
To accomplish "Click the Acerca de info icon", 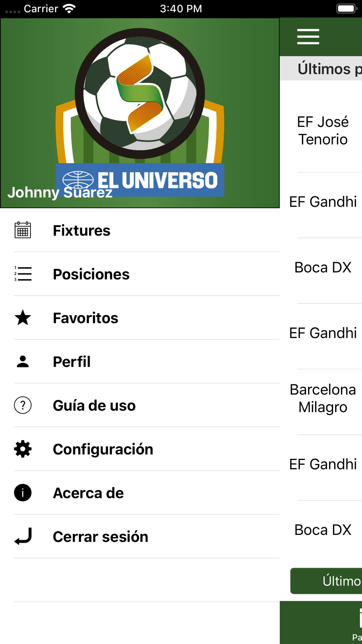I will click(x=23, y=493).
